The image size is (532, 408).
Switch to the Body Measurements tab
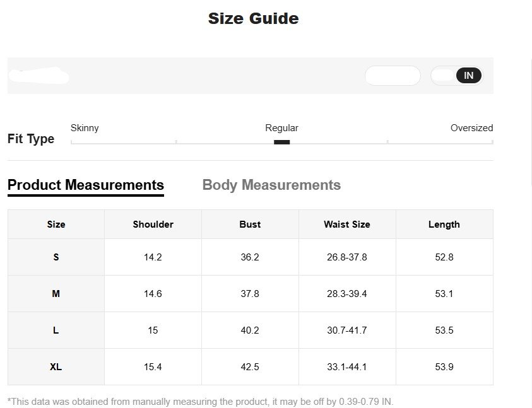coord(271,185)
